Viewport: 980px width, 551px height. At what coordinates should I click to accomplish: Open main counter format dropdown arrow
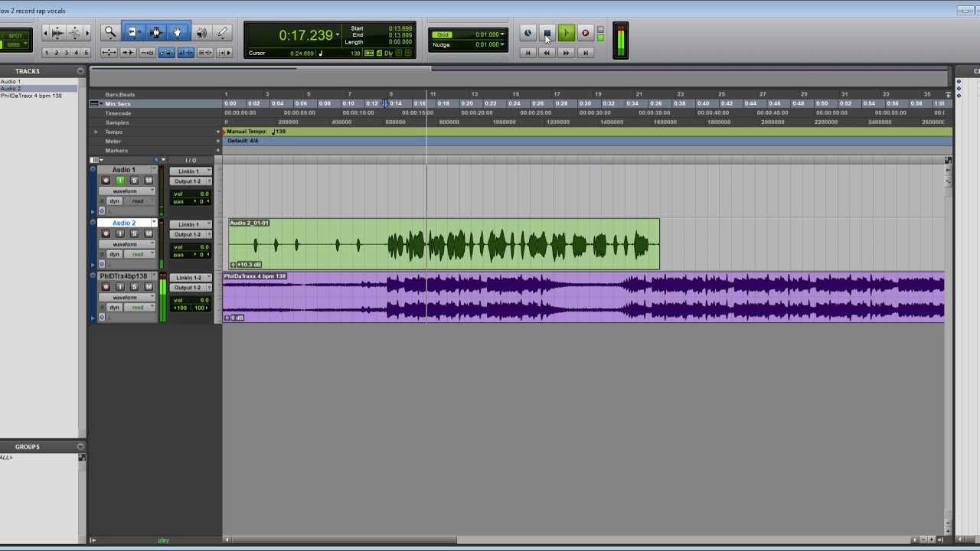(x=338, y=35)
